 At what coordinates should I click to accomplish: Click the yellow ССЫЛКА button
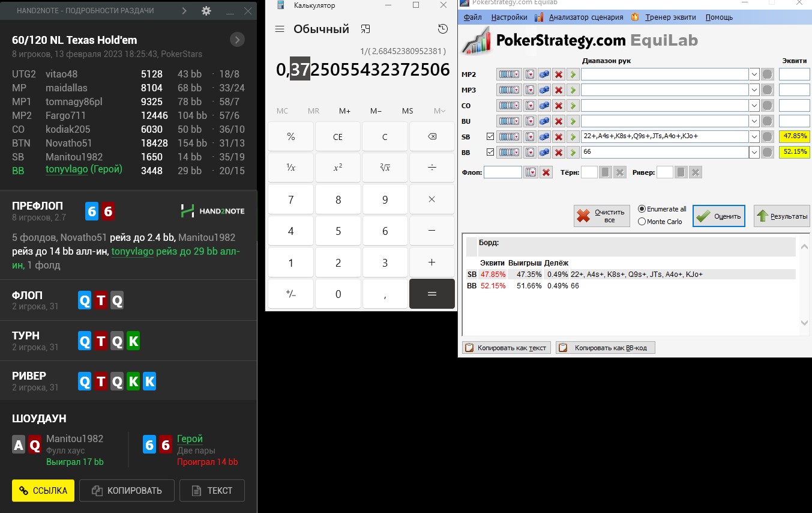(43, 490)
